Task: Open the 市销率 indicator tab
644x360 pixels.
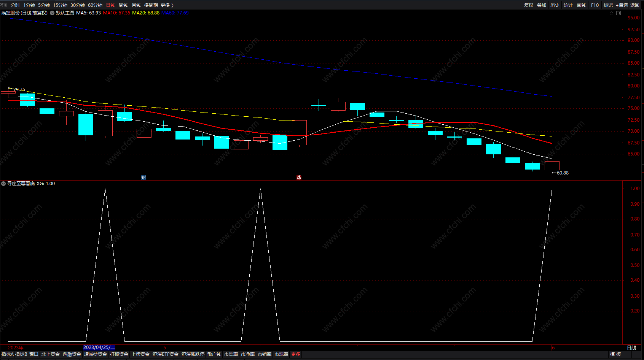Action: point(265,354)
